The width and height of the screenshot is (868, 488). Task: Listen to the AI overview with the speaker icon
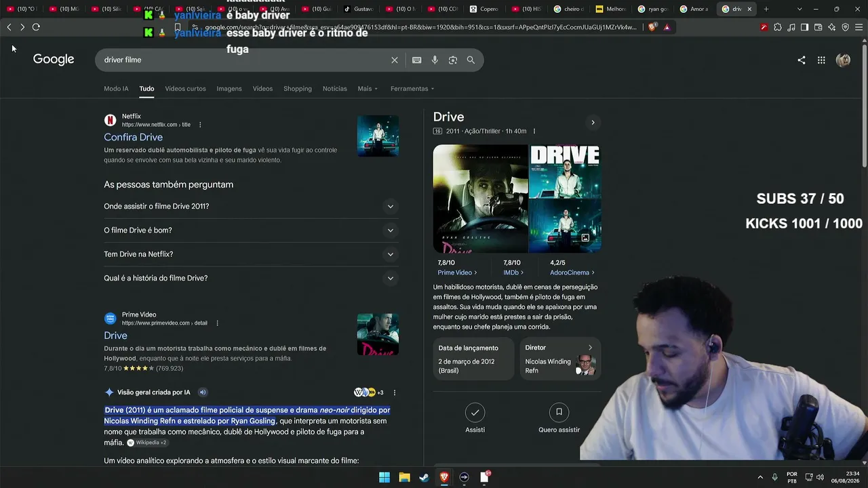[202, 392]
